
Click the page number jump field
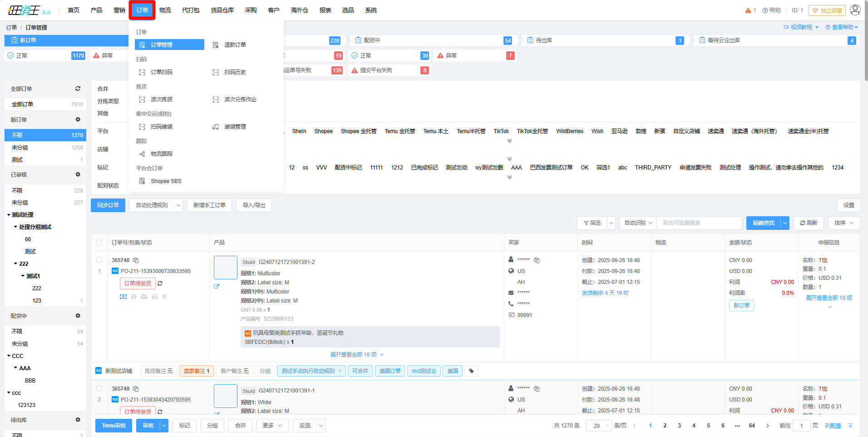click(801, 426)
